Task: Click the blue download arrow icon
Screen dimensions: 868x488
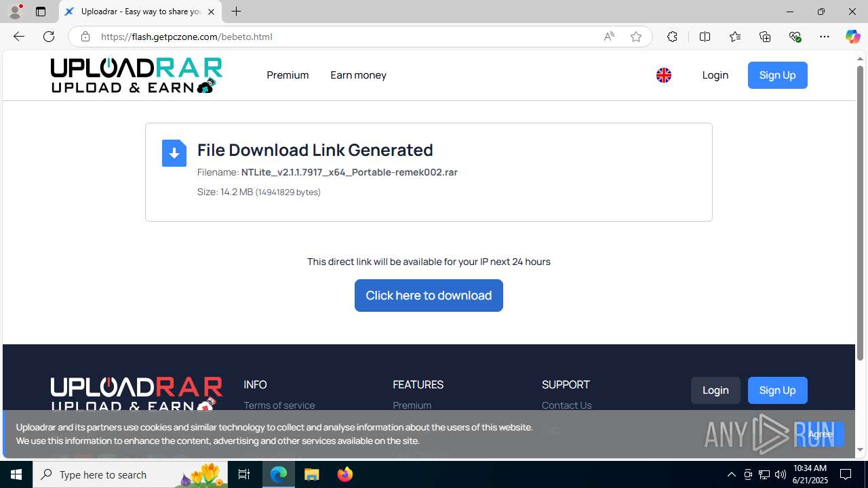Action: point(174,153)
